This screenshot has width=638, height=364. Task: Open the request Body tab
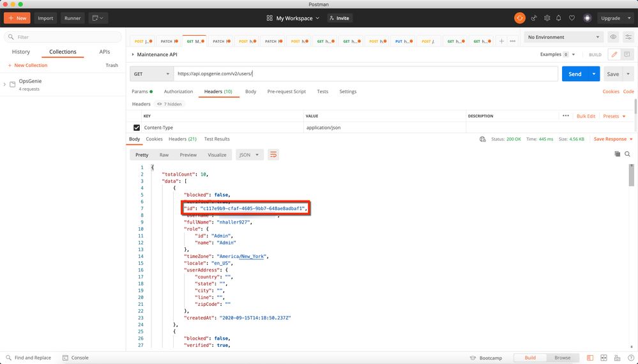click(250, 91)
